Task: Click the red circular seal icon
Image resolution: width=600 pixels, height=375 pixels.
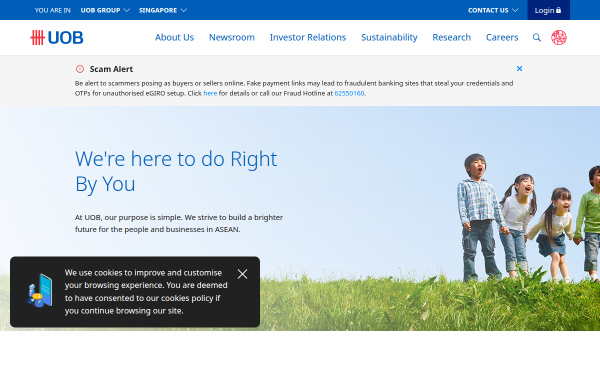Action: coord(559,38)
